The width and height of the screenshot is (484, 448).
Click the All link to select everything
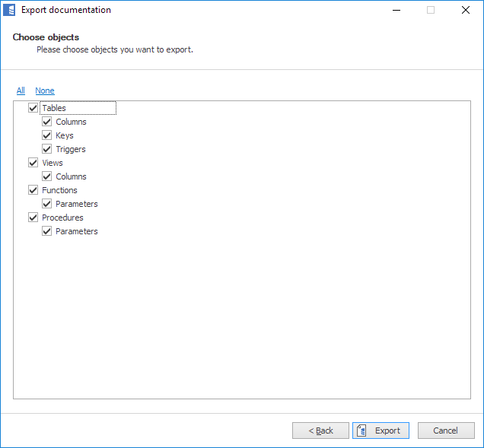click(x=21, y=91)
